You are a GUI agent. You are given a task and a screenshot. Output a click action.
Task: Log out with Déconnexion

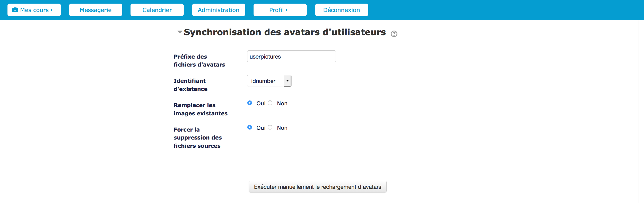(x=341, y=10)
